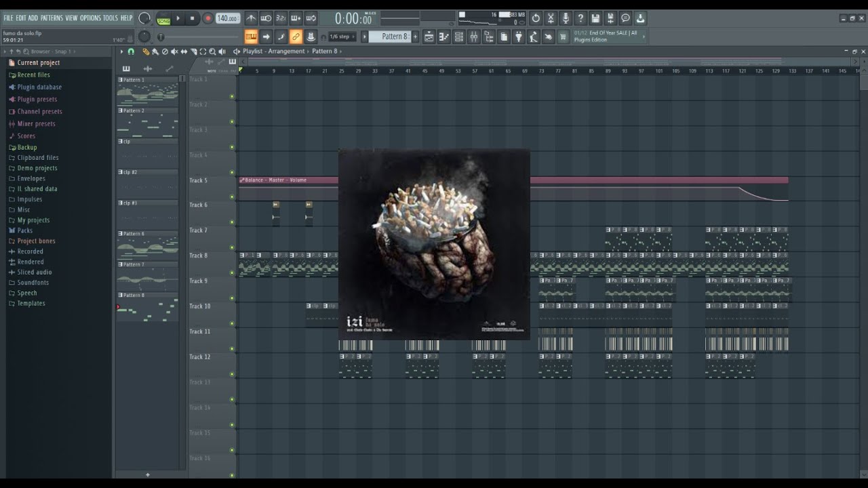Open the undo history icon
This screenshot has width=868, height=488.
click(x=536, y=18)
